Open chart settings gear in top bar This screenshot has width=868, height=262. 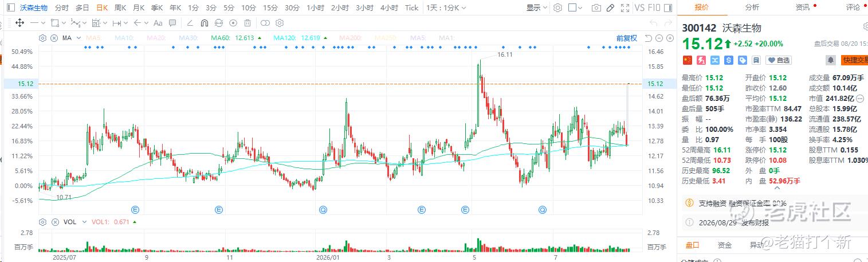tap(557, 8)
